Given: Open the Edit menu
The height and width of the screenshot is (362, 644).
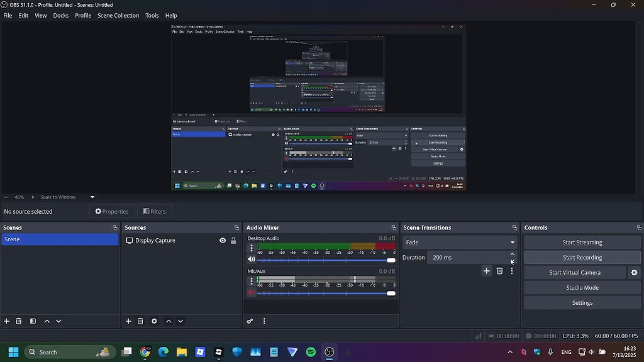Looking at the screenshot, I should pos(23,16).
